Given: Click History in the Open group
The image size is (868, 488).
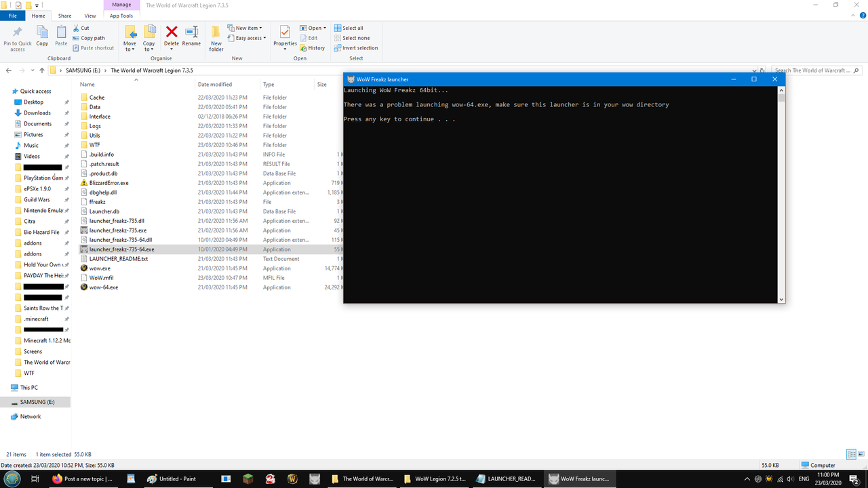Looking at the screenshot, I should 313,48.
